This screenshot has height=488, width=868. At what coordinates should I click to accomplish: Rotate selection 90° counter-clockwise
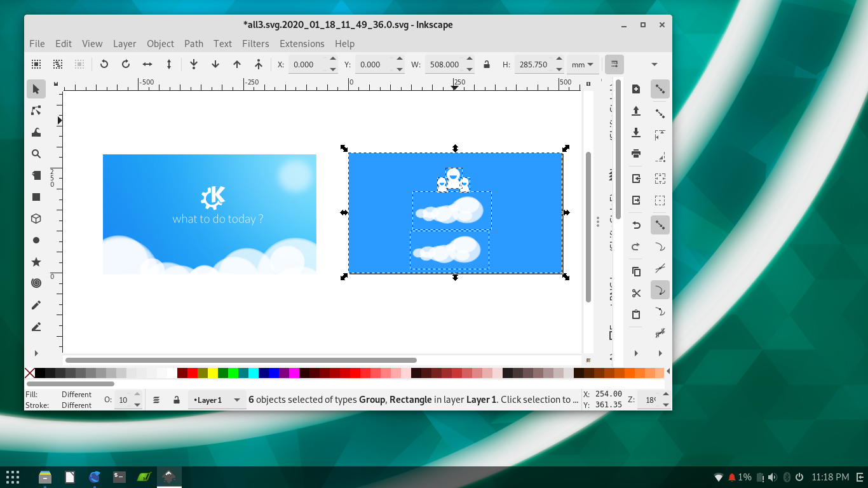coord(104,64)
